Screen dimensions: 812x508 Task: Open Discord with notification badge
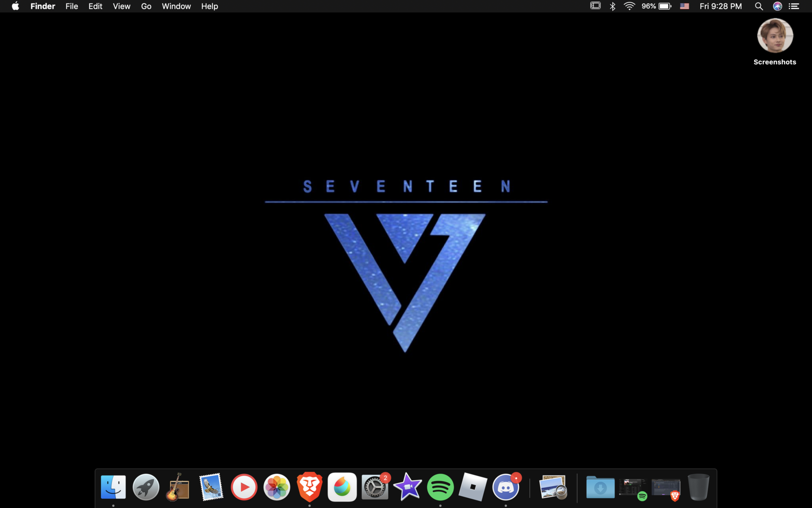[506, 487]
